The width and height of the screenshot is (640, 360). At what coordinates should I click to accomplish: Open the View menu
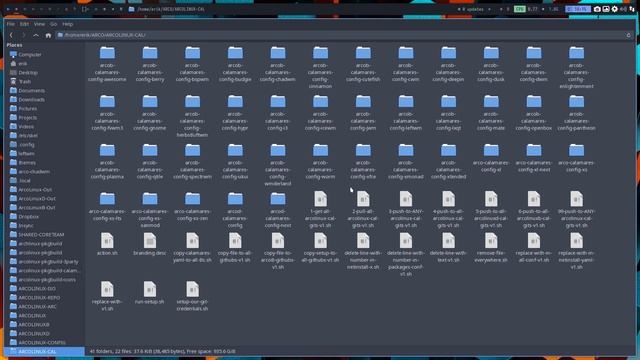[39, 24]
